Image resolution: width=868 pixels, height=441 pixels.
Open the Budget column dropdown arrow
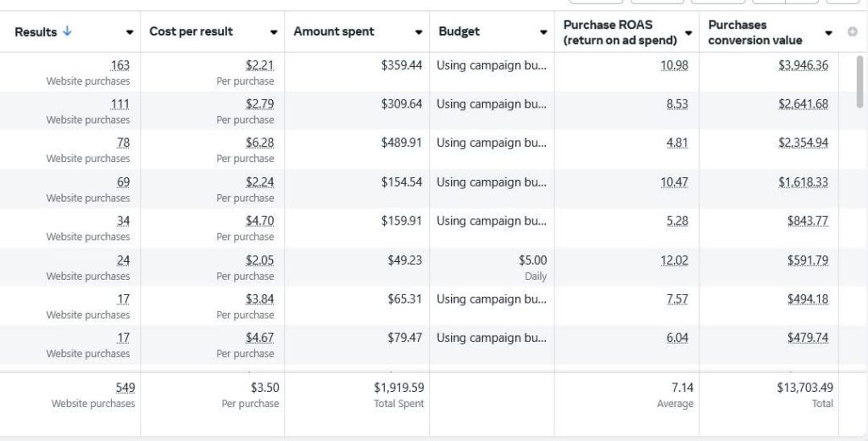pos(543,32)
